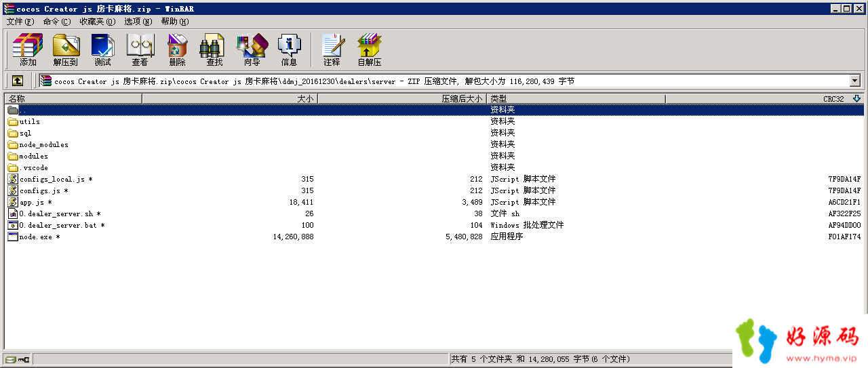Click the archive icon in address bar
Viewport: 868px width, 368px height.
(x=45, y=81)
